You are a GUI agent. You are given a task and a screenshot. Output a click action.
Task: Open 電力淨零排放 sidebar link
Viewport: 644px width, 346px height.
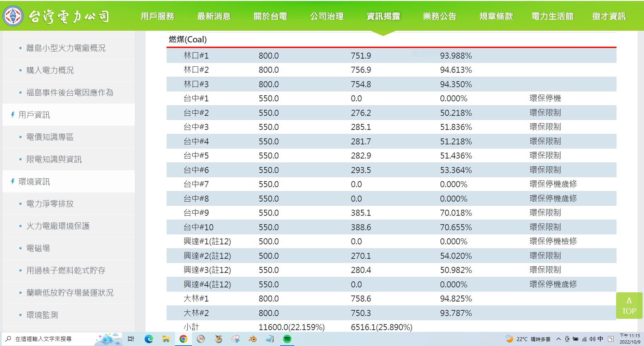coord(50,204)
